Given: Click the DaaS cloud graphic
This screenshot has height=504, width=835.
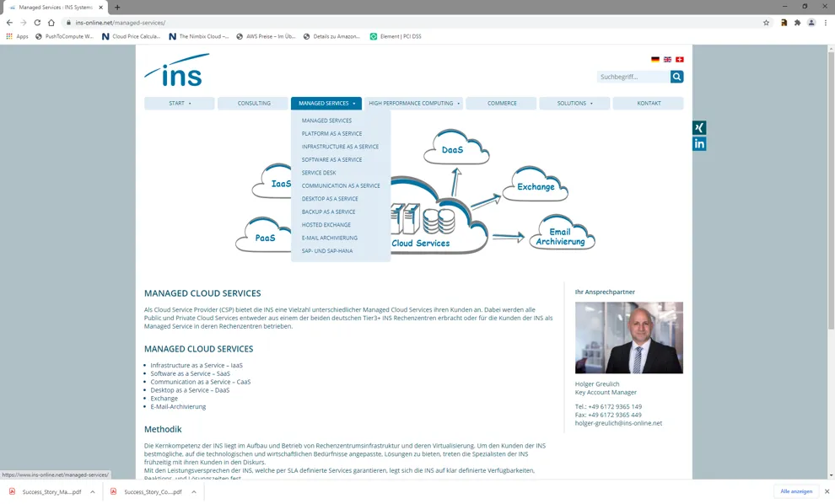Looking at the screenshot, I should coord(455,147).
